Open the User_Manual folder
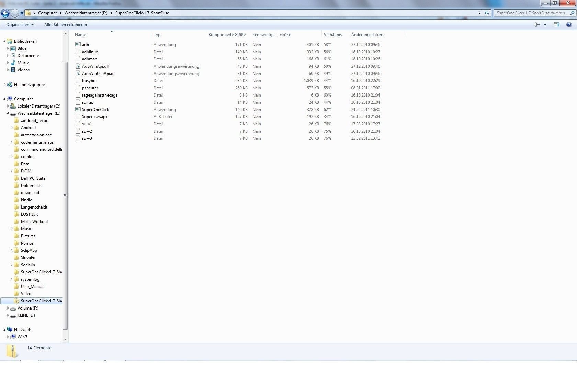 (x=32, y=287)
